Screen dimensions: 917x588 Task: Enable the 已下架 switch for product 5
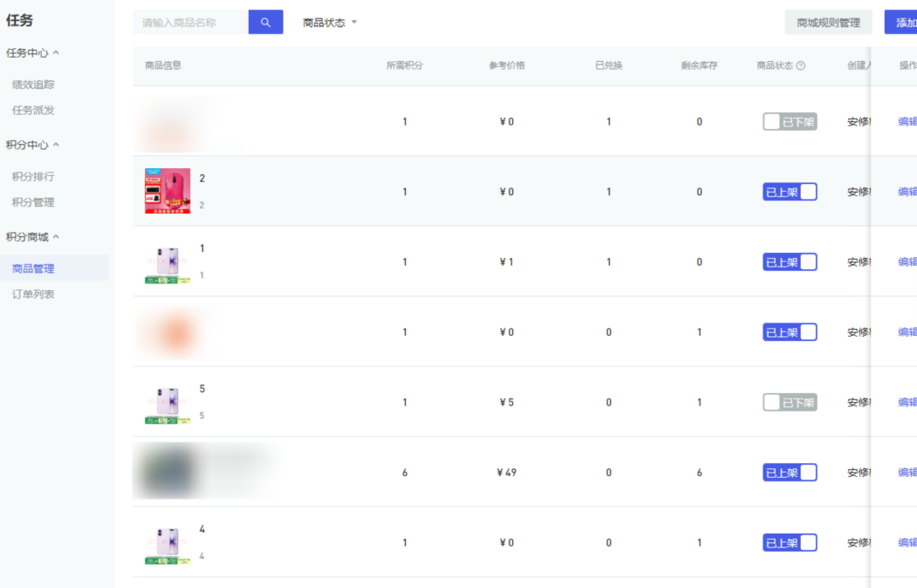click(790, 402)
